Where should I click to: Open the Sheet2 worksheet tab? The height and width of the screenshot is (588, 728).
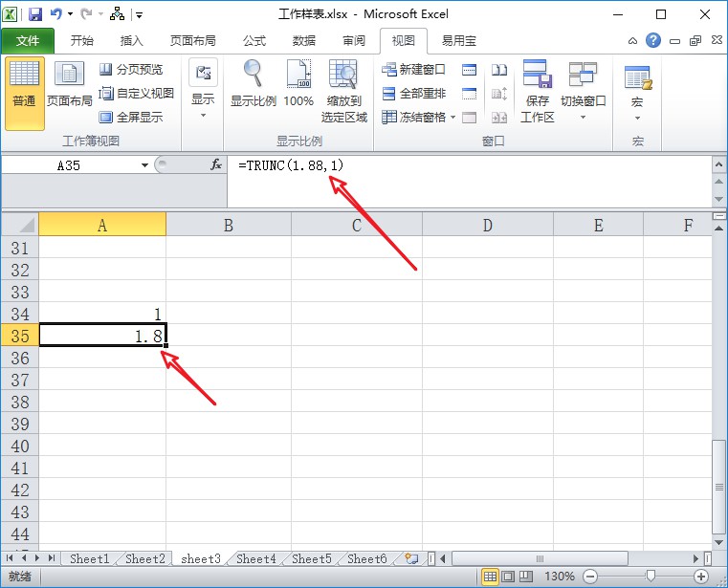pyautogui.click(x=144, y=558)
